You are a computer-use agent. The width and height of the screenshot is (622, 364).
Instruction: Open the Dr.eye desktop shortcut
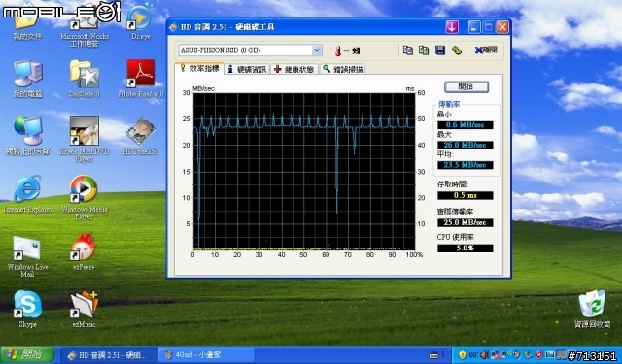(140, 21)
